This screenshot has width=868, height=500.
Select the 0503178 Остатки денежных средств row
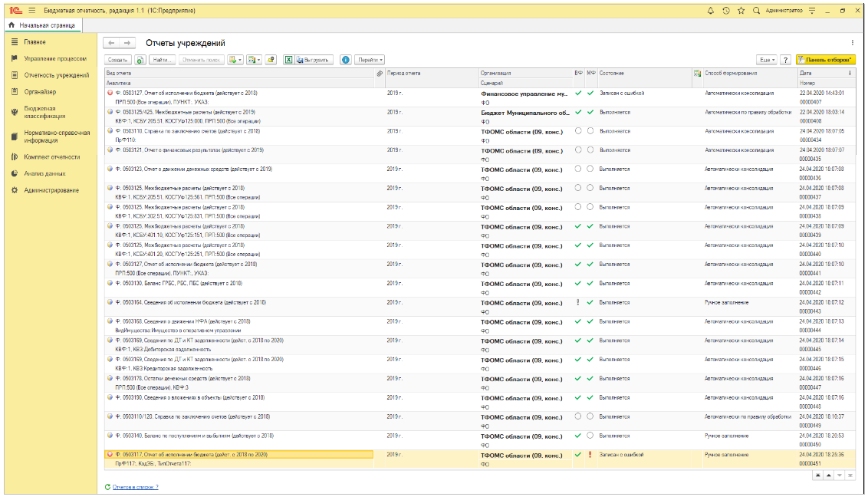pos(480,383)
